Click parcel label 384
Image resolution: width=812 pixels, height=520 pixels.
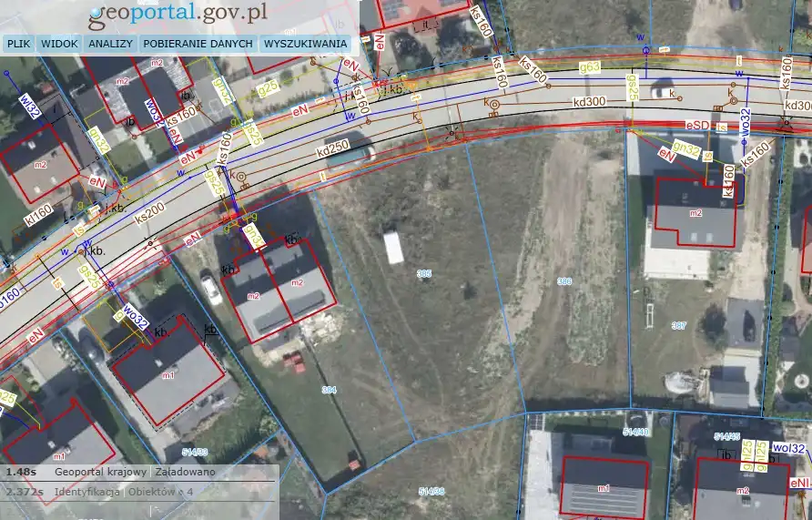[x=330, y=390]
